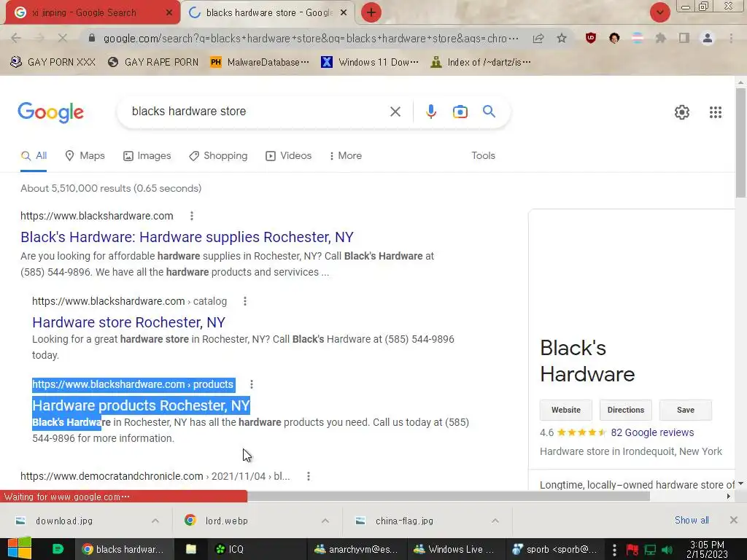The width and height of the screenshot is (747, 560).
Task: Toggle the browser side panel
Action: pos(684,38)
